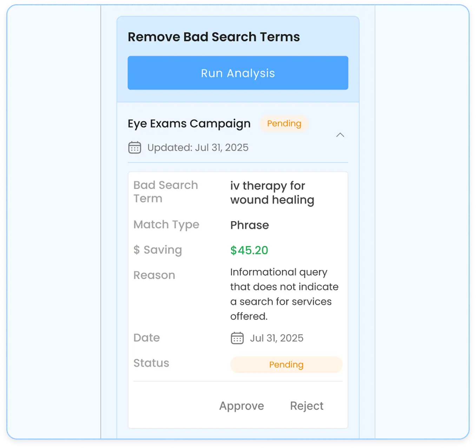The width and height of the screenshot is (476, 448).
Task: Click the Remove Bad Search Terms heading
Action: [213, 37]
